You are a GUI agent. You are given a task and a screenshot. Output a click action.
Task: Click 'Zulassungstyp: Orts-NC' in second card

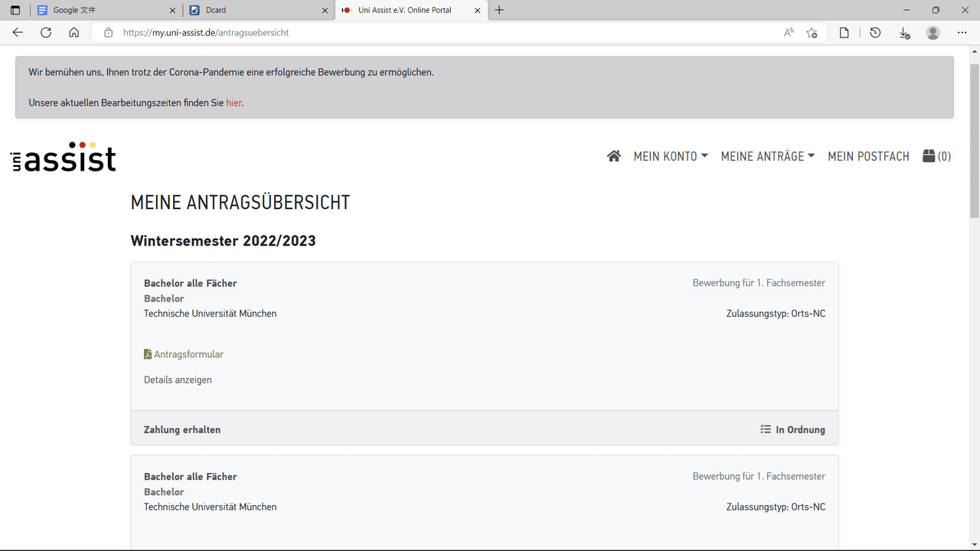[x=776, y=507]
